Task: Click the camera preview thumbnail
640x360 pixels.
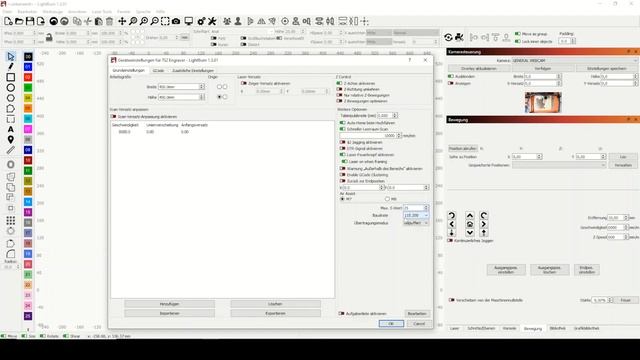Action: (x=543, y=102)
